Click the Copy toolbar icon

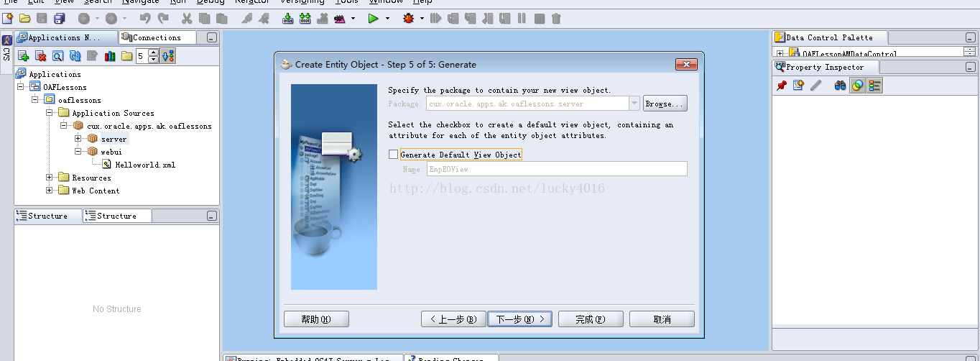point(204,18)
